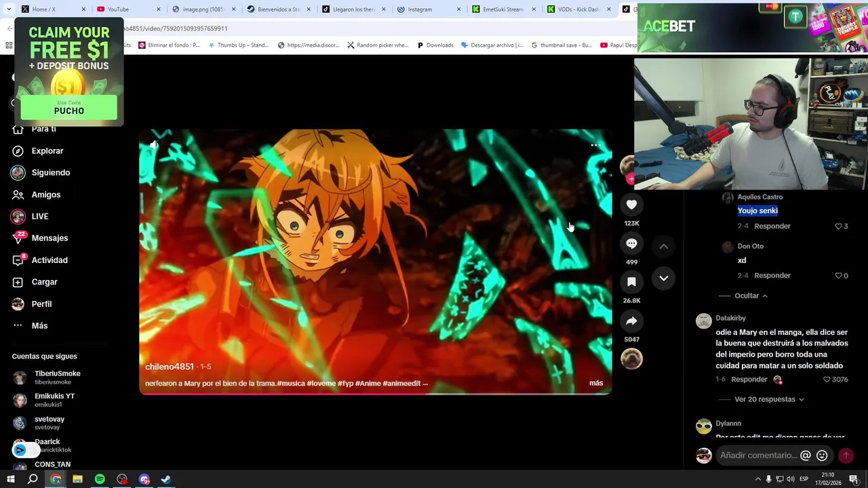Open Steam from the taskbar

166,479
